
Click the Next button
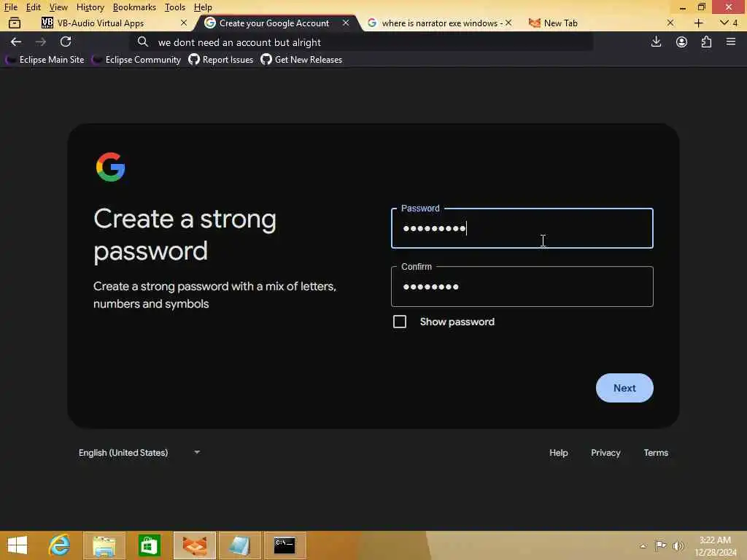pyautogui.click(x=624, y=388)
